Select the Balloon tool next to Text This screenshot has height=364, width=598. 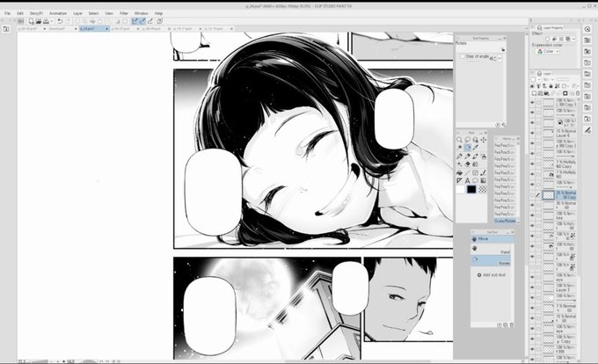475,180
